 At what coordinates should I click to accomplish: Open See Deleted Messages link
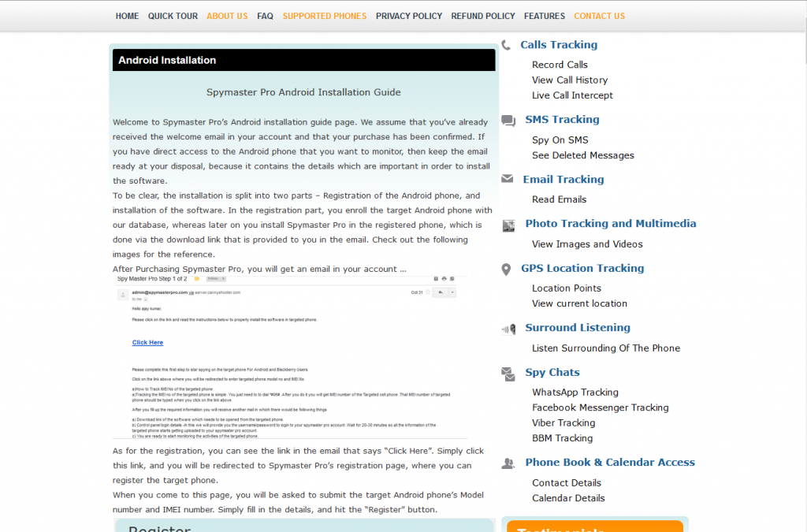[x=582, y=155]
